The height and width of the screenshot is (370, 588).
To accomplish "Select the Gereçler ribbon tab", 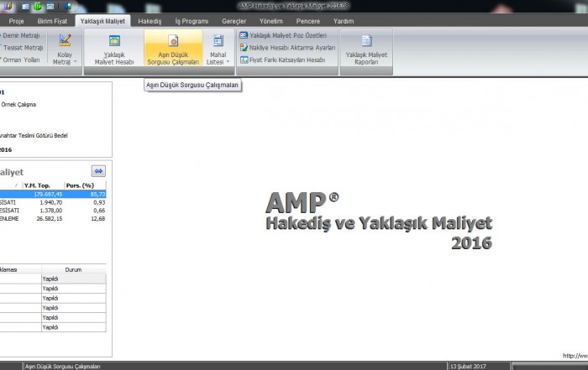I will click(x=234, y=19).
